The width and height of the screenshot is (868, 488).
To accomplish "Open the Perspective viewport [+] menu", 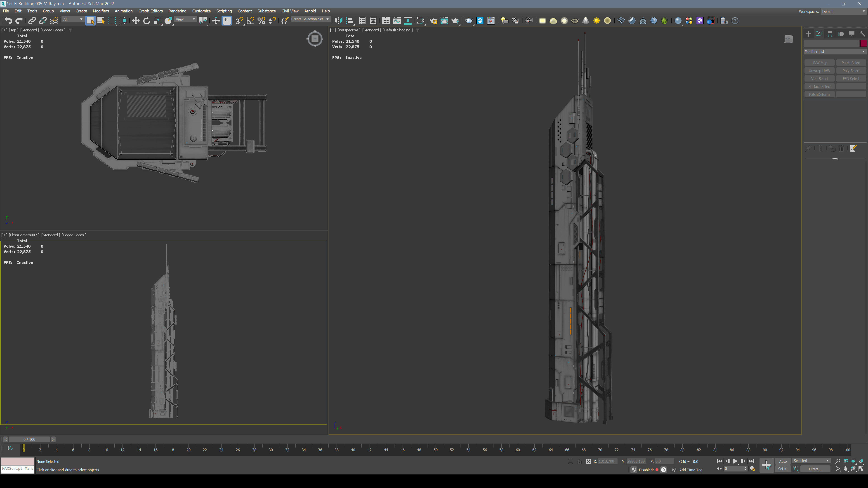I will (x=333, y=30).
